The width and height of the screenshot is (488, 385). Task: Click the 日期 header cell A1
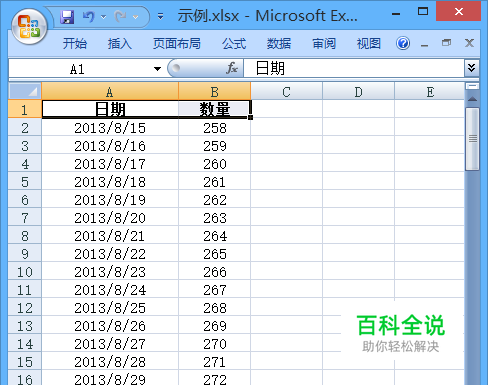pos(110,109)
